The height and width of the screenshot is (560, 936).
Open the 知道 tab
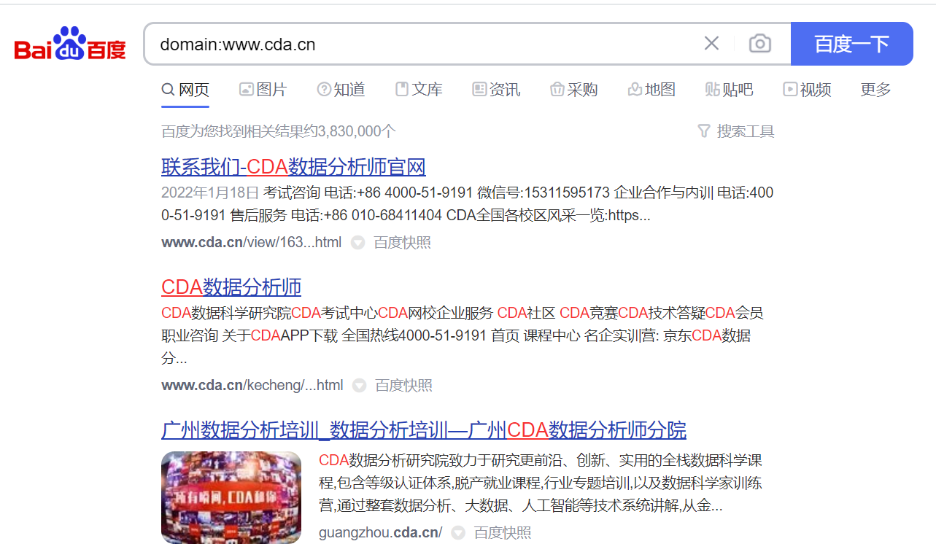click(x=341, y=90)
